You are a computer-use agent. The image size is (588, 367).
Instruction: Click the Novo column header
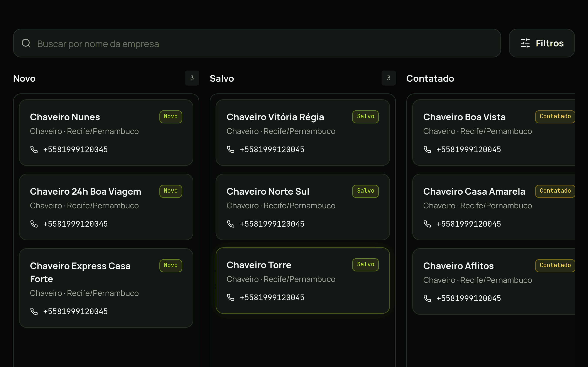(x=24, y=78)
